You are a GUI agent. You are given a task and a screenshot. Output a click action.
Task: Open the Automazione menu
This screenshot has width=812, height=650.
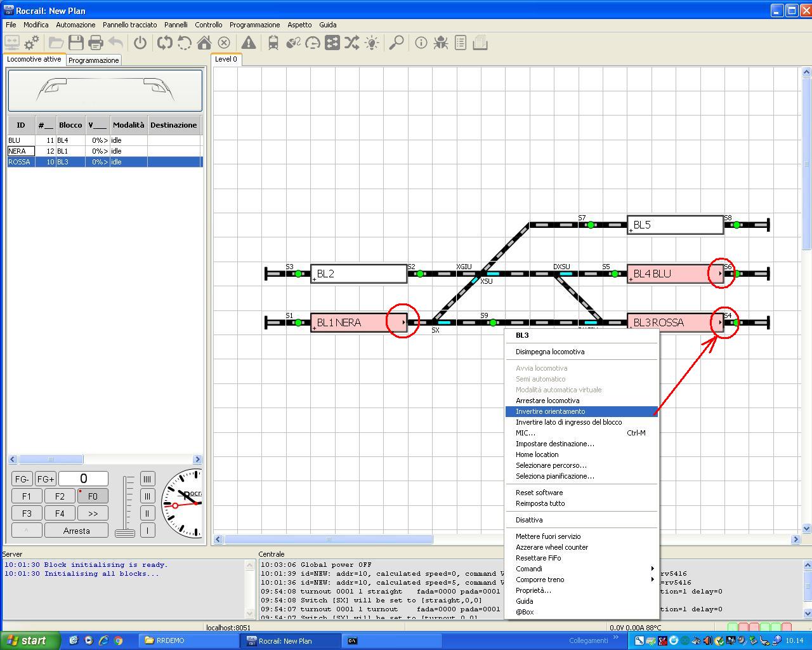75,25
